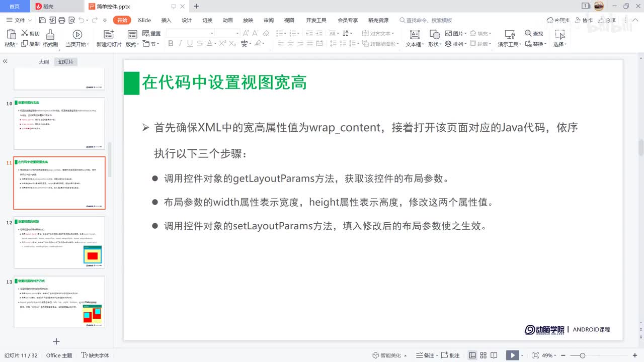Click the Arrange (排列) layers button
Viewport: 644px width, 362px height.
[x=455, y=44]
